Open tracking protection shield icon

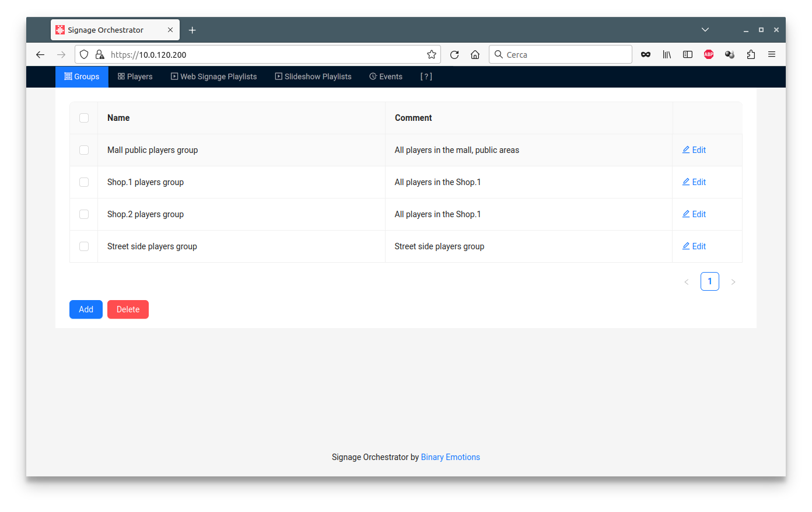pyautogui.click(x=84, y=54)
